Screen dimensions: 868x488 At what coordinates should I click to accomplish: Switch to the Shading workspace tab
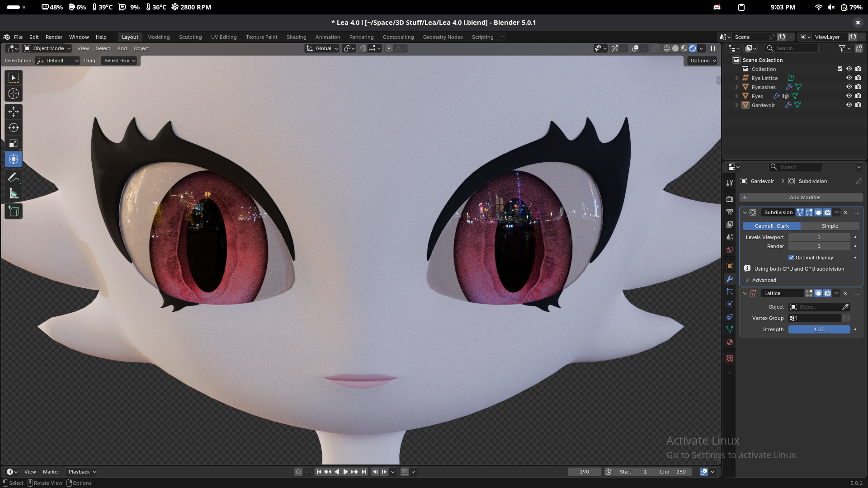(296, 37)
